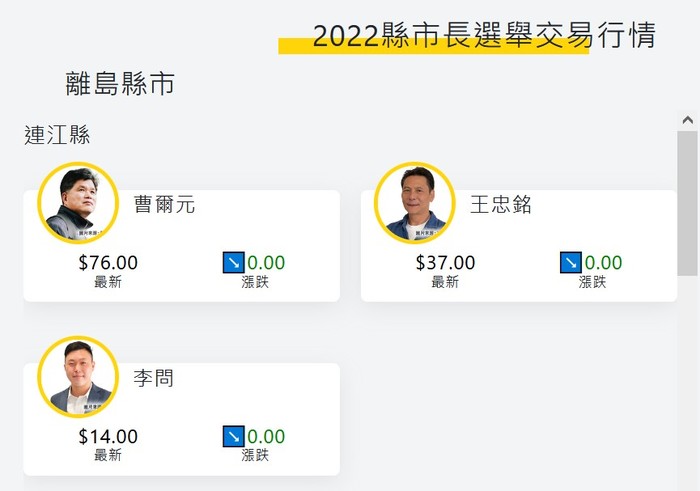This screenshot has width=700, height=491.
Task: Click 曹爾元's 0.00 change value
Action: pyautogui.click(x=266, y=262)
